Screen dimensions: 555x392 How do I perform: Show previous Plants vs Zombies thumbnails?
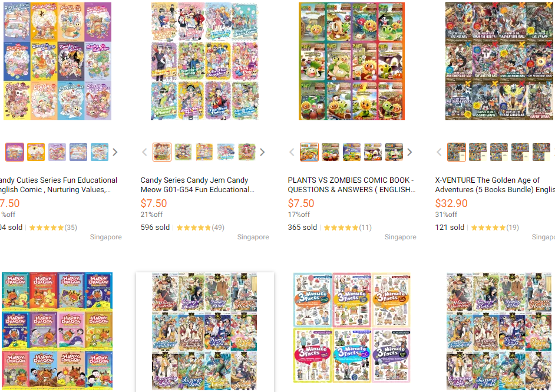coord(292,152)
